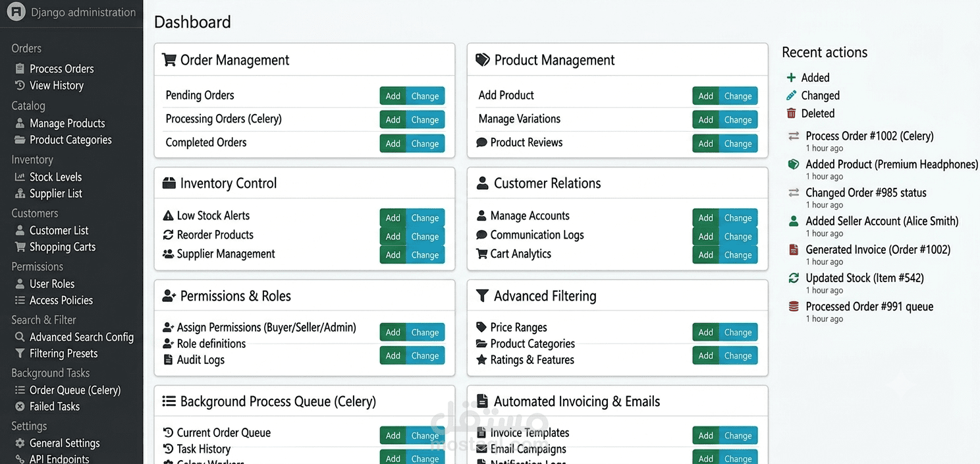Click the database icon beside Processed Order #991 queue
The image size is (980, 464).
click(794, 306)
